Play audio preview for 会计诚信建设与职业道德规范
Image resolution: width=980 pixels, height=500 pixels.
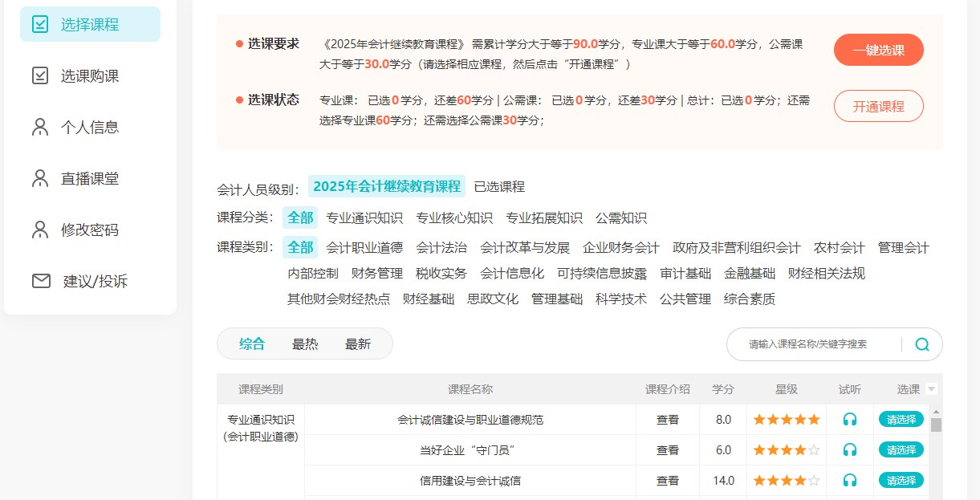[849, 419]
